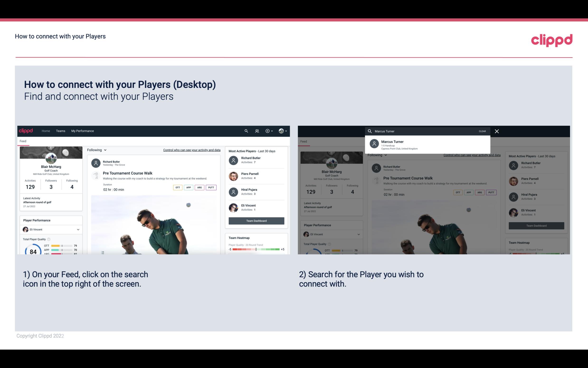The height and width of the screenshot is (368, 588).
Task: Clear the Marcus Turner search field
Action: 482,131
